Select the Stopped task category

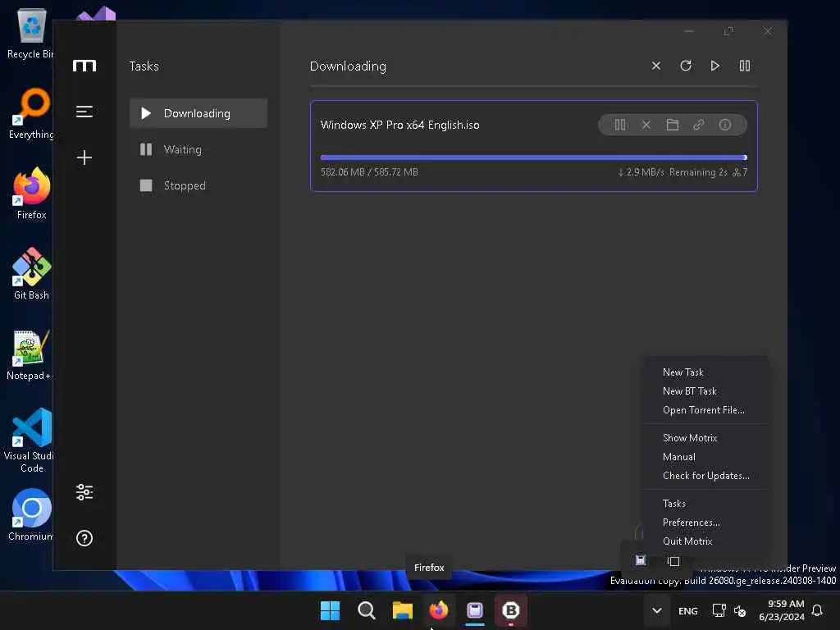point(199,185)
